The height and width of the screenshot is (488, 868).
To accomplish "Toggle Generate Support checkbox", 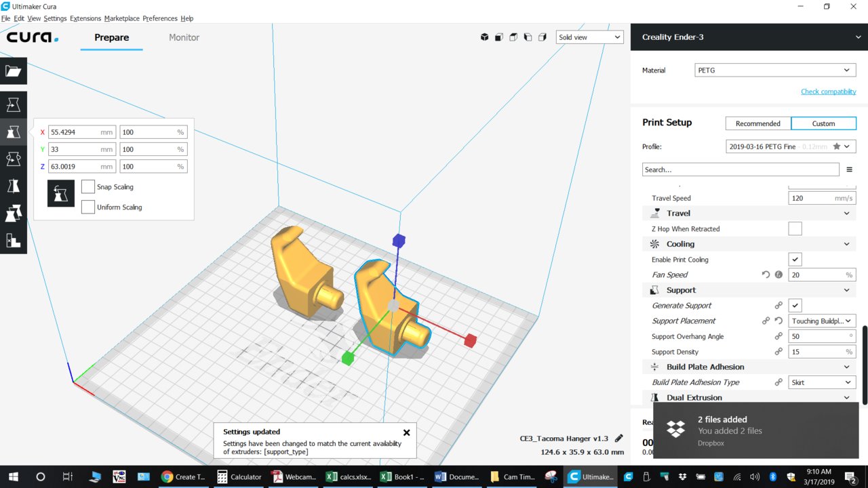I will point(795,306).
